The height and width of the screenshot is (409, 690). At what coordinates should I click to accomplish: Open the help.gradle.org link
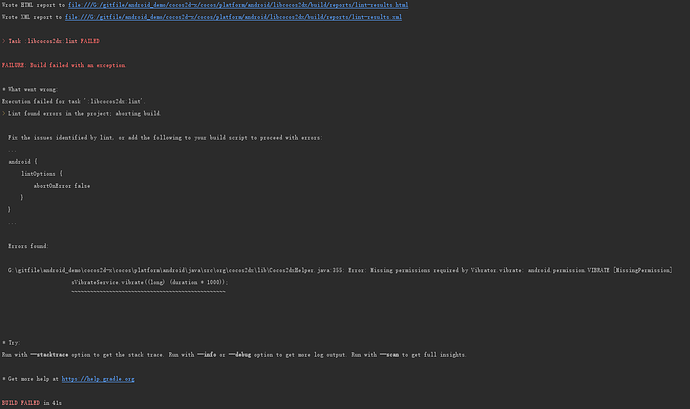pyautogui.click(x=98, y=380)
